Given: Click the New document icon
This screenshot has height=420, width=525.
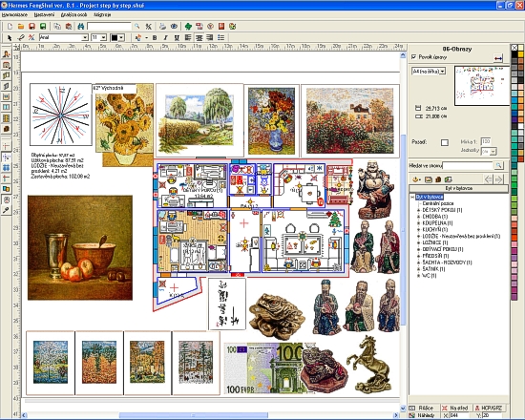Looking at the screenshot, I should point(10,26).
